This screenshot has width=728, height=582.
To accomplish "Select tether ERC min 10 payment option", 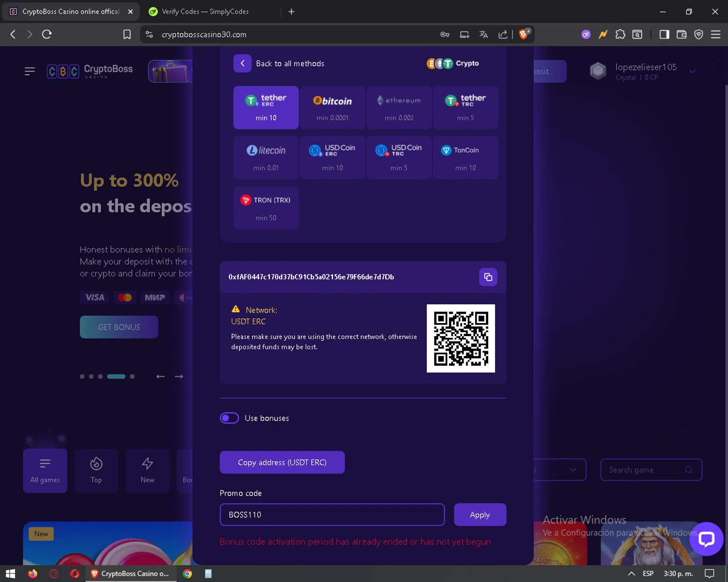I will (x=266, y=108).
